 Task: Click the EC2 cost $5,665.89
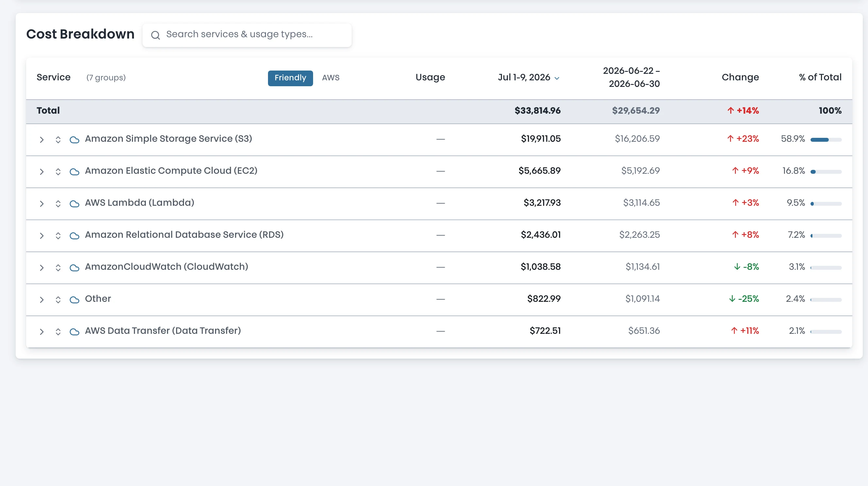[540, 171]
